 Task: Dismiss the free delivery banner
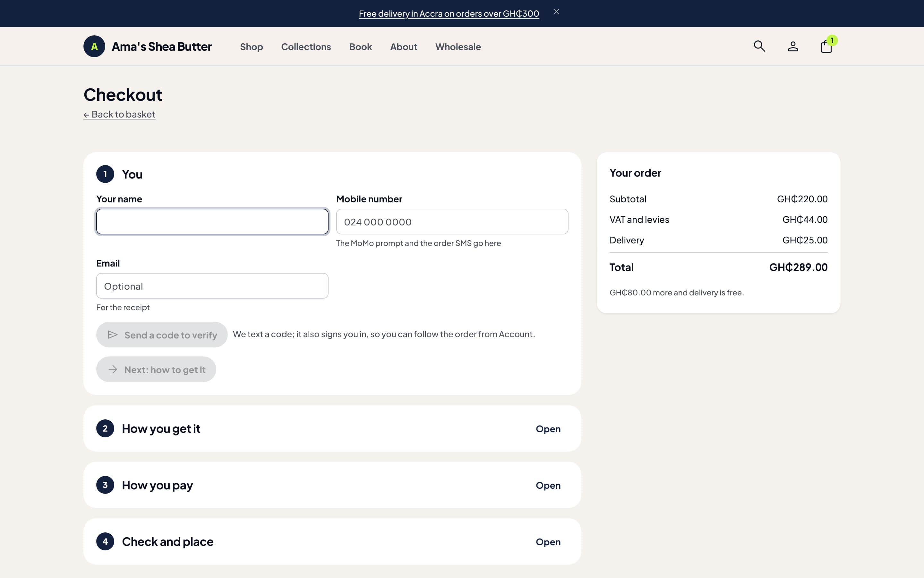pyautogui.click(x=556, y=12)
